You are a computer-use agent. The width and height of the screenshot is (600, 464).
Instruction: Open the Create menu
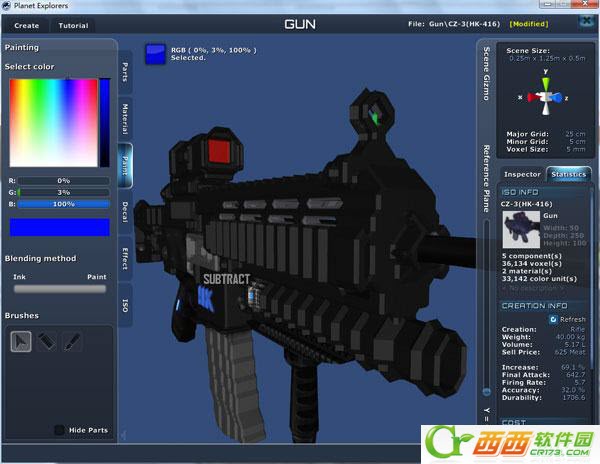pyautogui.click(x=26, y=26)
